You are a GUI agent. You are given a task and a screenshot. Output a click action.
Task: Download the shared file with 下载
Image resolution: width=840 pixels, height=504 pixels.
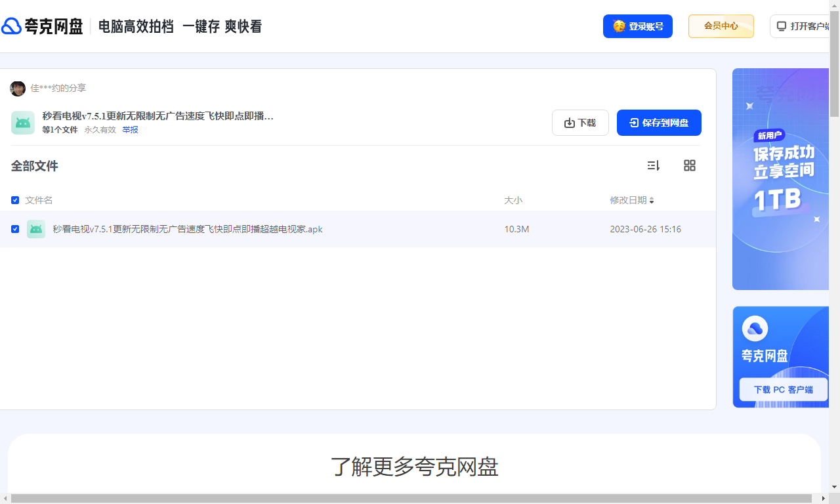coord(580,123)
